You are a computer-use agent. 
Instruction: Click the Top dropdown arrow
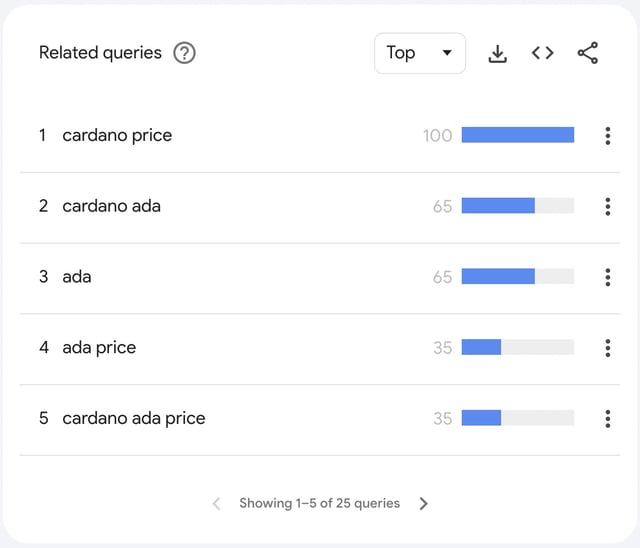[447, 53]
